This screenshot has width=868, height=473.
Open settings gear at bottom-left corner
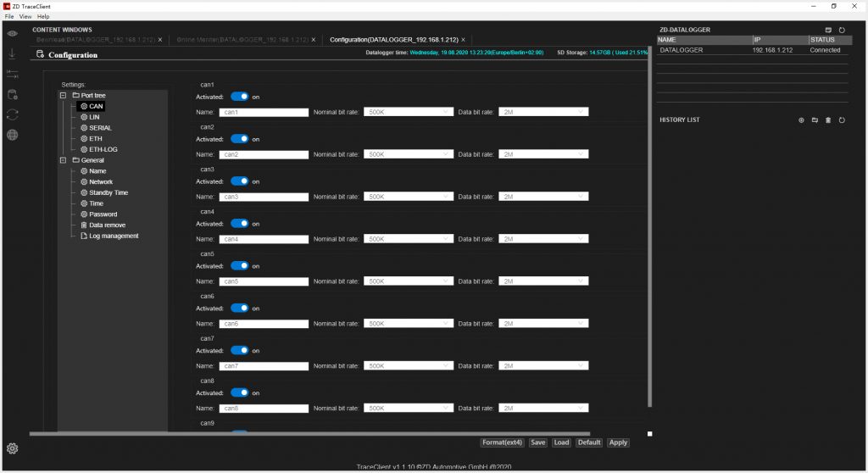tap(12, 448)
